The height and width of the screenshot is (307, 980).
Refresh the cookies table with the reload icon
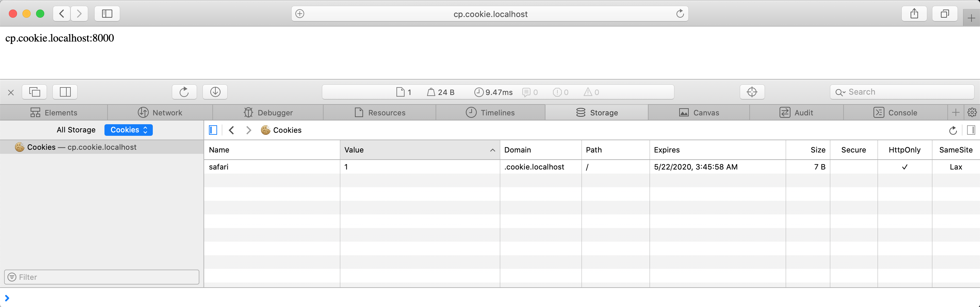(953, 130)
